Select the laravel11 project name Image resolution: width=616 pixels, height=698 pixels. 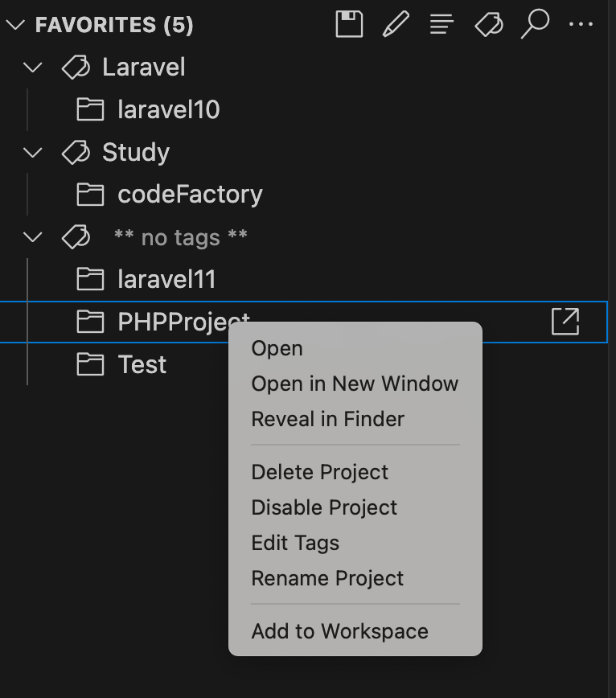click(x=166, y=279)
